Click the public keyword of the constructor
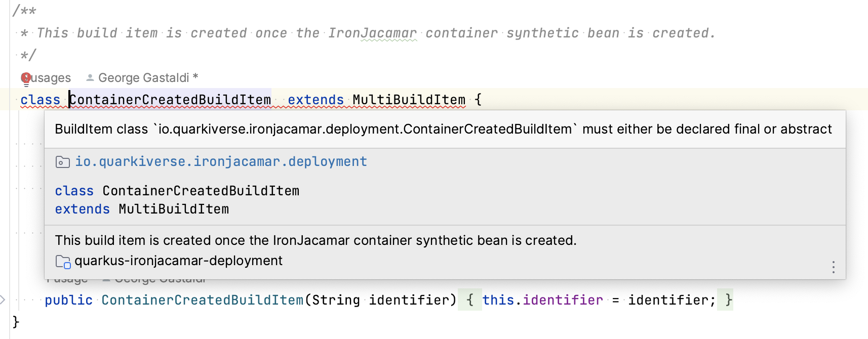 coord(69,301)
